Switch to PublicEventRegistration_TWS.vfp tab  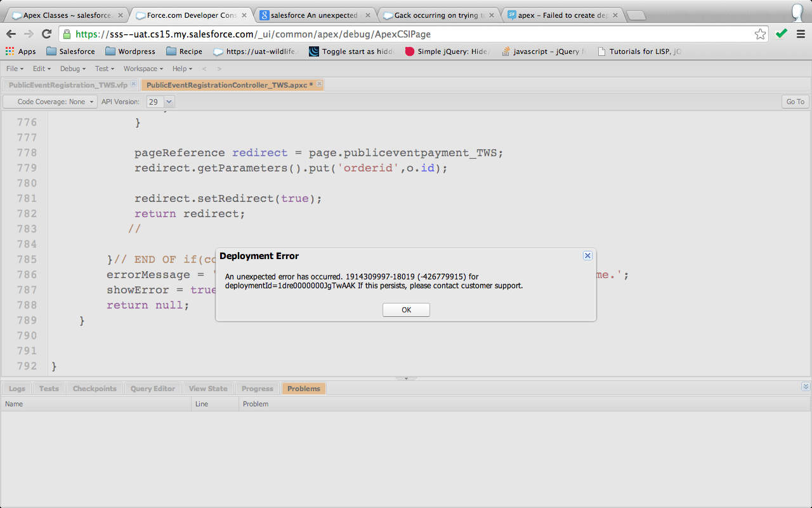68,84
